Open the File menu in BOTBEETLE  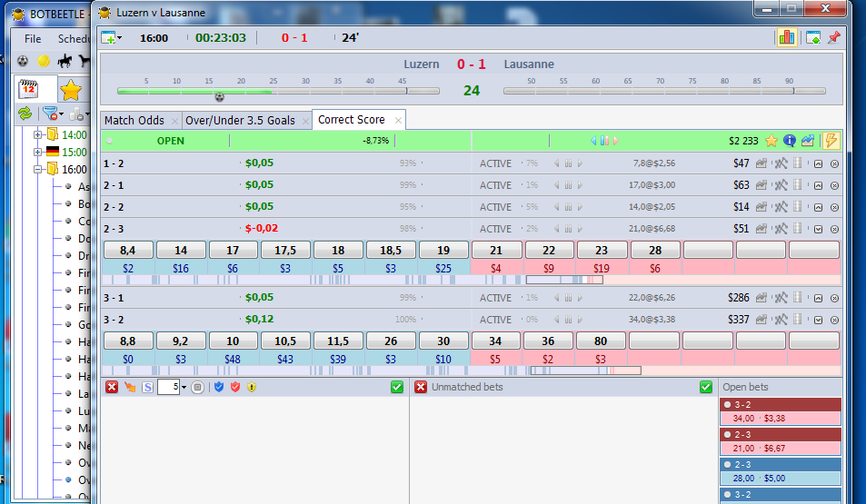pos(33,39)
